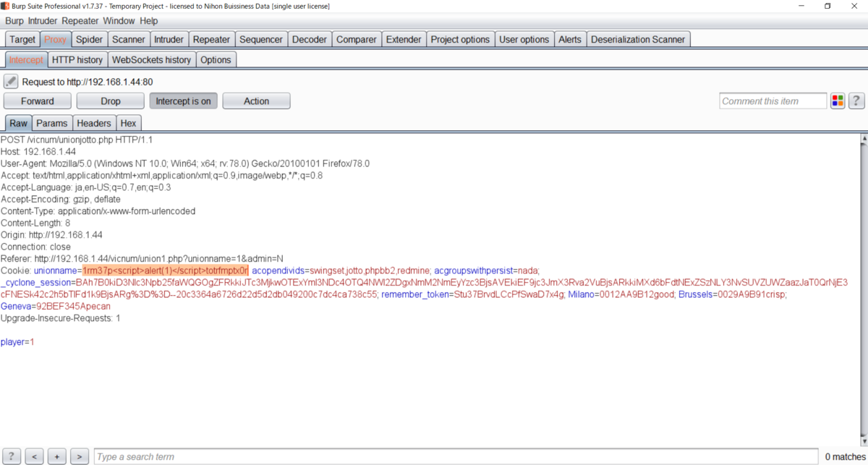Viewport: 868px width, 465px height.
Task: Open the Repeater tool tab
Action: 211,39
